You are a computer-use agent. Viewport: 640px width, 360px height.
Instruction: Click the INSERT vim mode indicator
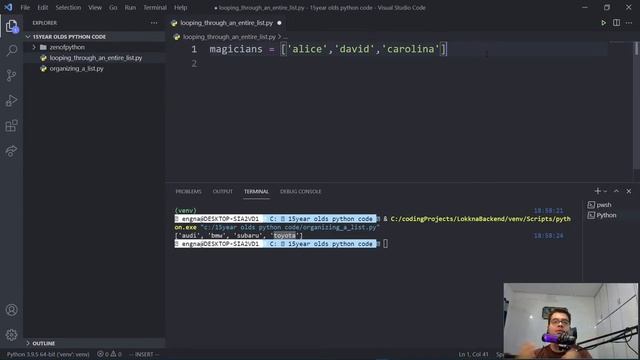tap(144, 354)
